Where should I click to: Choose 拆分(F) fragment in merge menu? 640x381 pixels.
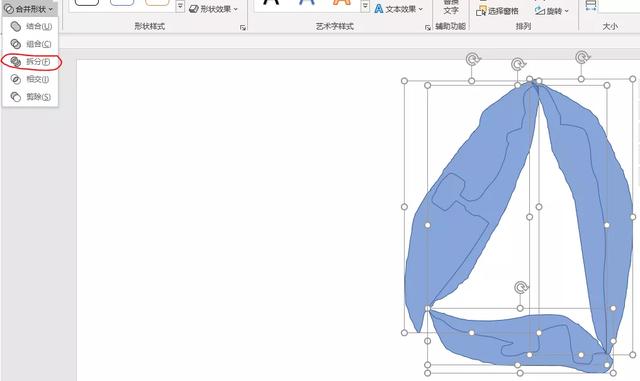tap(31, 62)
